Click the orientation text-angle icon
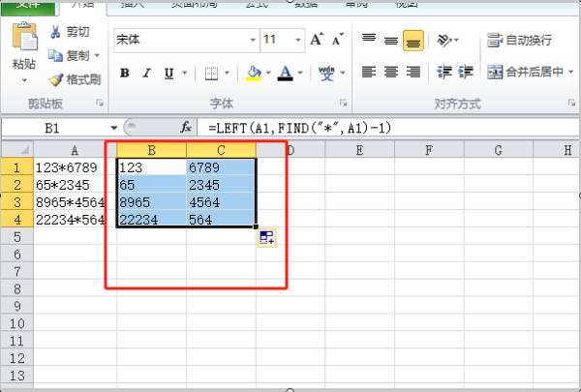581x392 pixels. point(445,40)
